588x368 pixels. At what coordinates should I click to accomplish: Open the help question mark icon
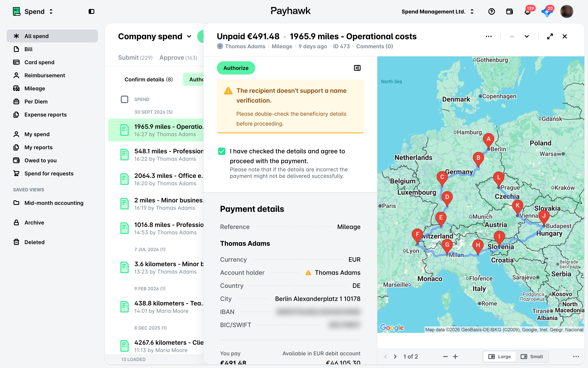[491, 11]
